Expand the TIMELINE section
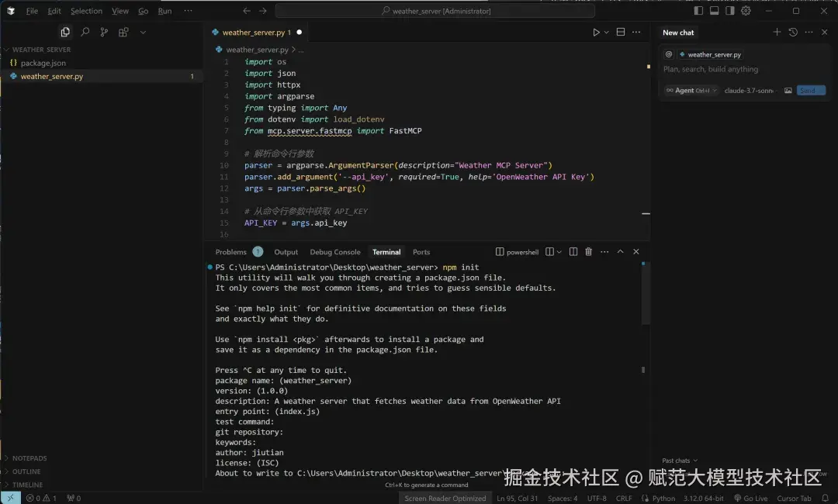Screen dimensions: 838x504 [x=27, y=485]
